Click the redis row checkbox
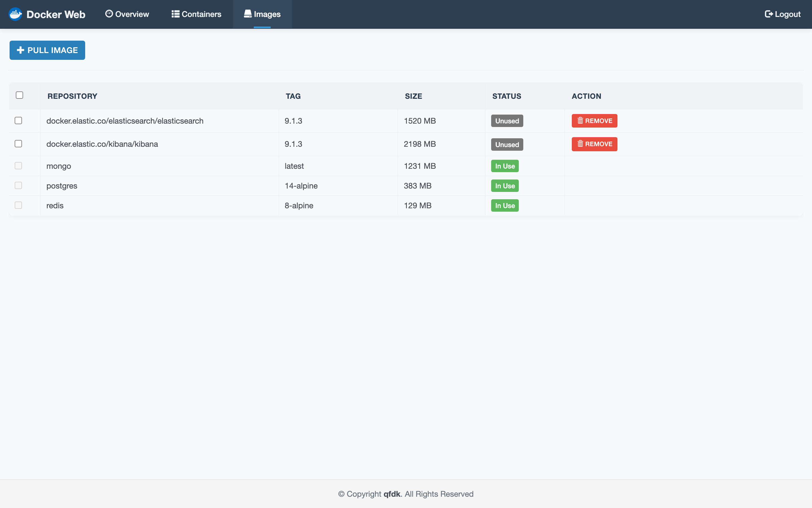The image size is (812, 508). [18, 205]
